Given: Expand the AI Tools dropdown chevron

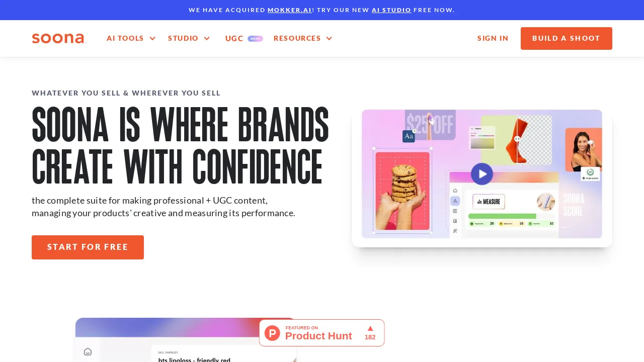Looking at the screenshot, I should (152, 39).
